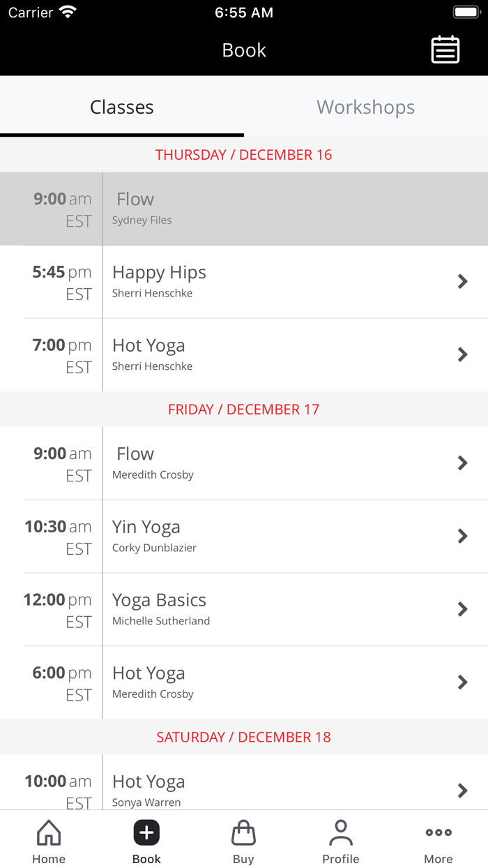The width and height of the screenshot is (488, 868).
Task: Select the Classes tab
Action: tap(122, 107)
